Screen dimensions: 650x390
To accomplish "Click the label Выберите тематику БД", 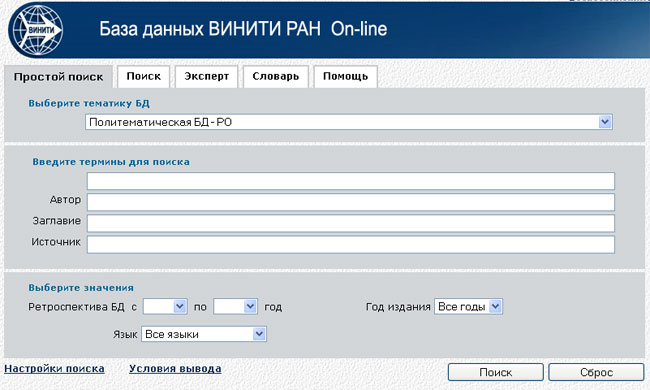I will 89,103.
